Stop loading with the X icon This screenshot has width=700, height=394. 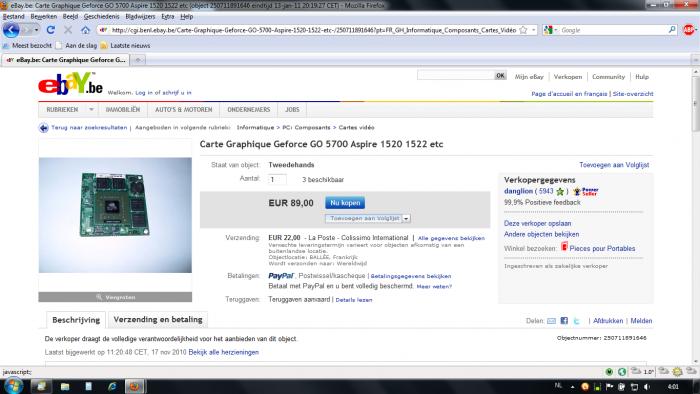tap(68, 30)
